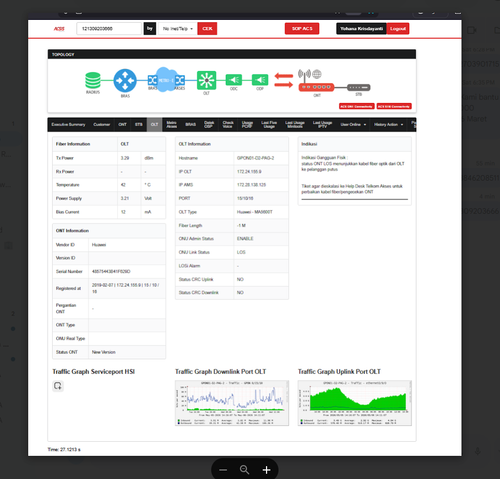Open the Last Usage Minitools tab
This screenshot has width=500, height=479.
(x=295, y=124)
